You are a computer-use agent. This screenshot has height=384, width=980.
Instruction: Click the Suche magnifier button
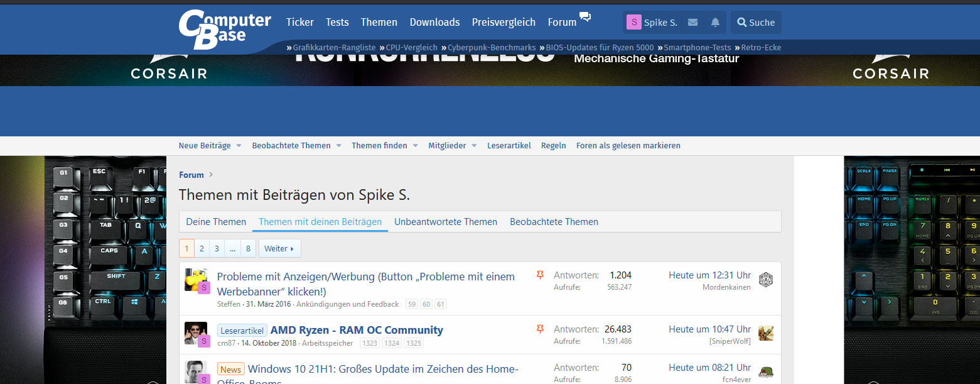tap(756, 23)
